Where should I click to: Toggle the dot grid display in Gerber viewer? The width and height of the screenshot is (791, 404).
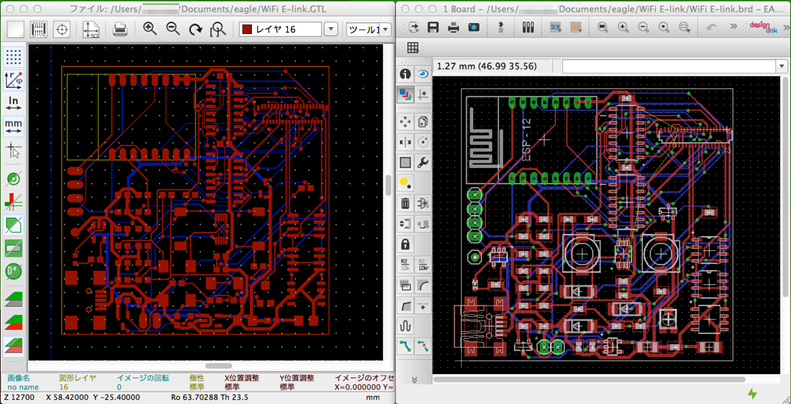pyautogui.click(x=15, y=56)
